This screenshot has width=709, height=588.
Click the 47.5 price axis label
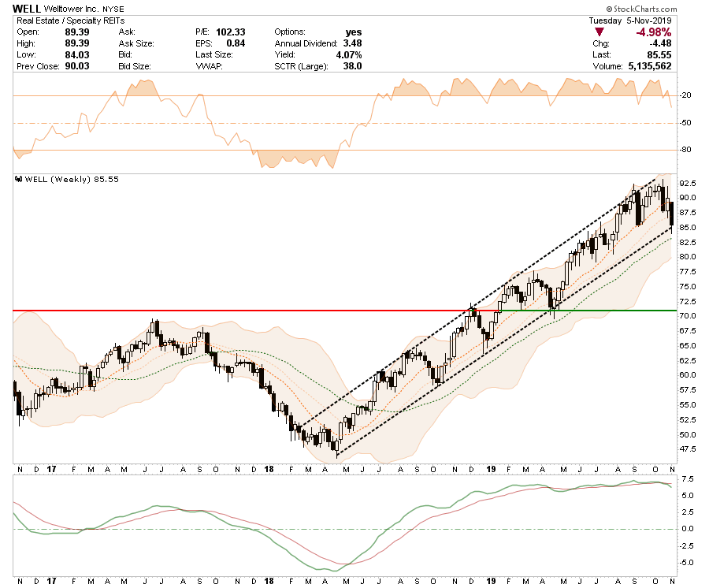coord(688,448)
